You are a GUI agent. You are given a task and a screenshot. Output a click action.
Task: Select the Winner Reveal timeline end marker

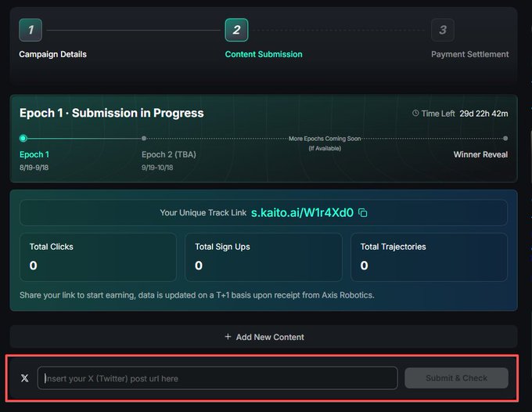pos(505,138)
